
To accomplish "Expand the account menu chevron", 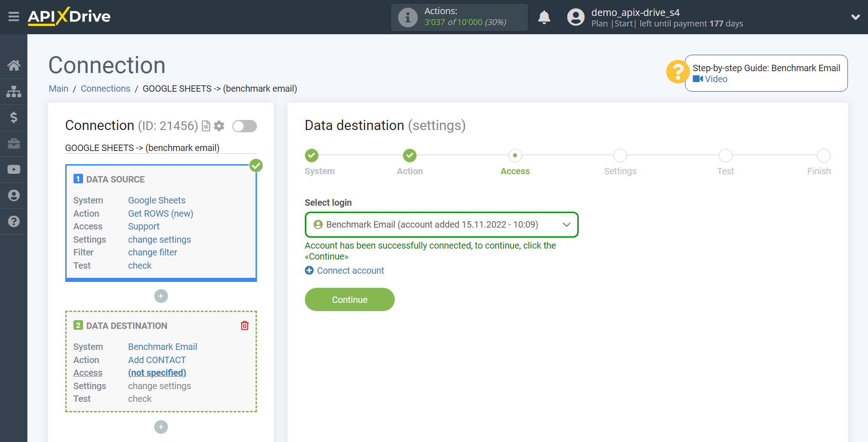I will coord(855,17).
